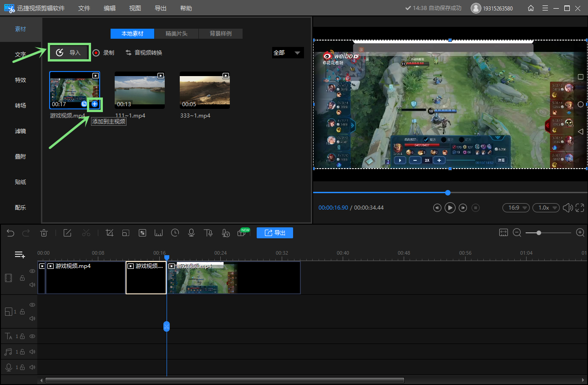Open the 1.0x playback speed dropdown

click(546, 208)
